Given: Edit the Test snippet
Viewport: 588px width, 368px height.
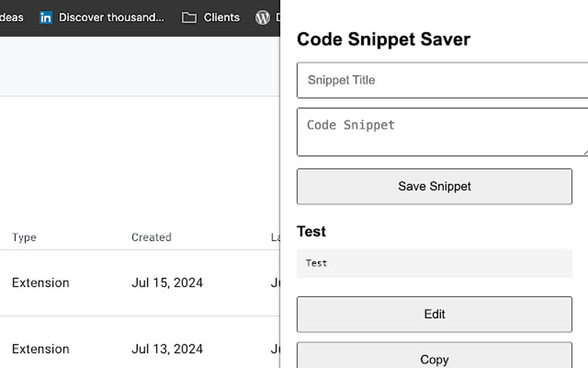Looking at the screenshot, I should [x=434, y=314].
